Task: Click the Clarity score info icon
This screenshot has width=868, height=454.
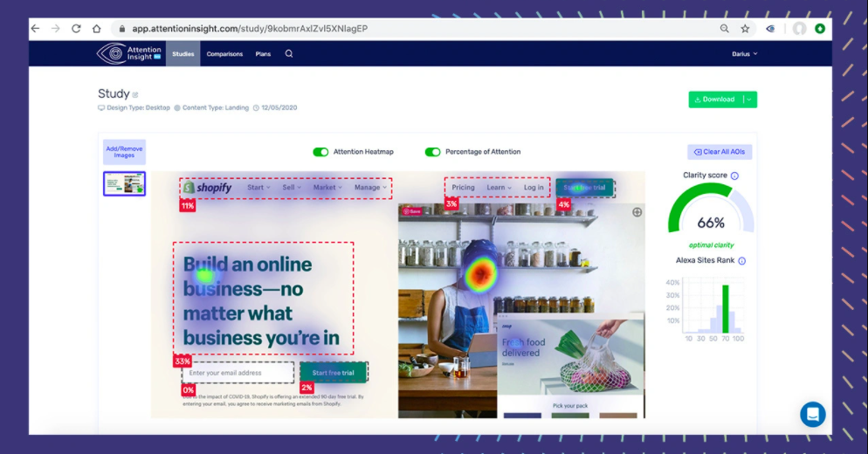Action: click(x=734, y=175)
